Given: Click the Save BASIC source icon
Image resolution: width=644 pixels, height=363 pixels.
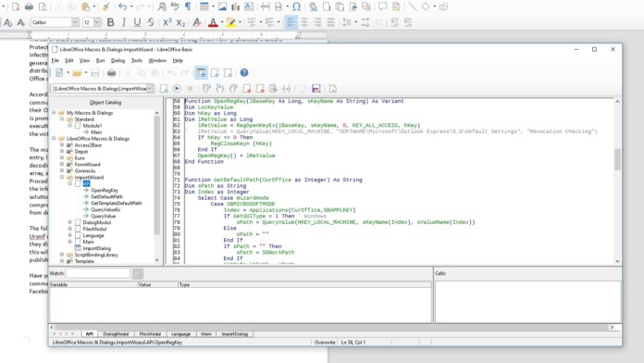Looking at the screenshot, I should 316,88.
